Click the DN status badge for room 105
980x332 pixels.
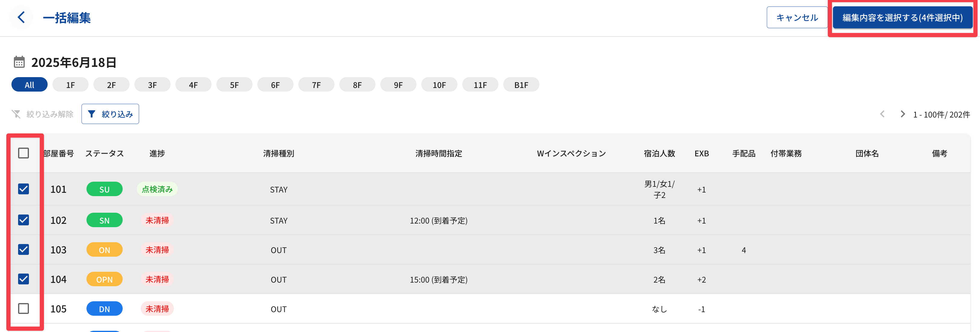(104, 309)
